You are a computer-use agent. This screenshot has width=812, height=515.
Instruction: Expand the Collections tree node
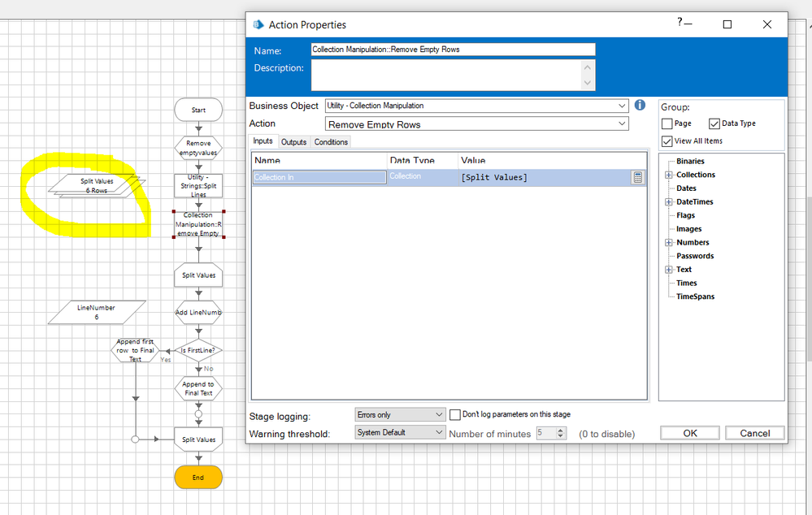pyautogui.click(x=669, y=175)
